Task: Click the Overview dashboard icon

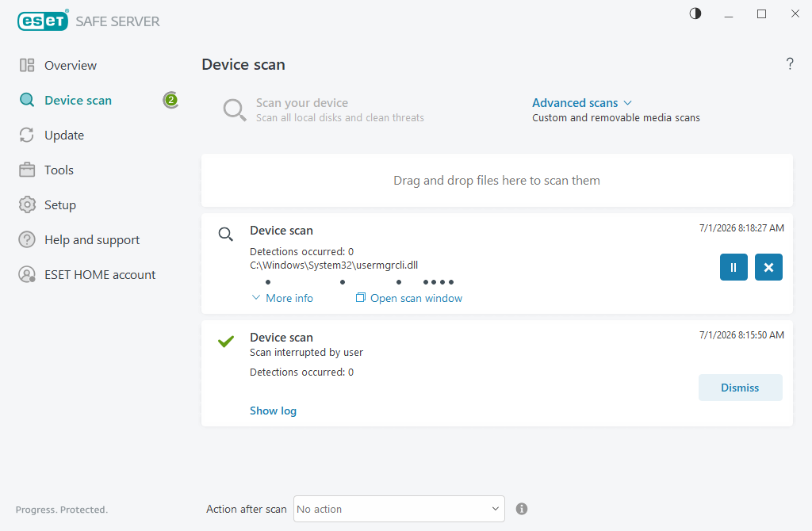Action: pyautogui.click(x=27, y=65)
